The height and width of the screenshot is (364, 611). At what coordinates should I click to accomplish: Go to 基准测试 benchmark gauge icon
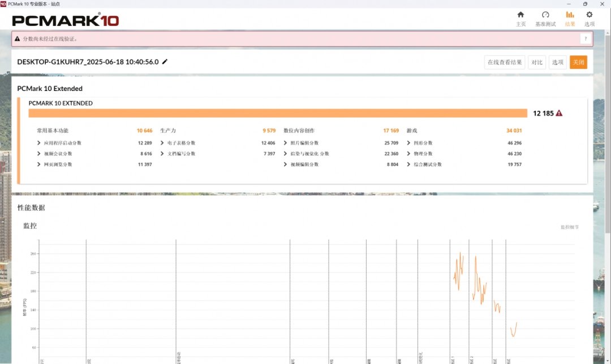click(x=545, y=15)
